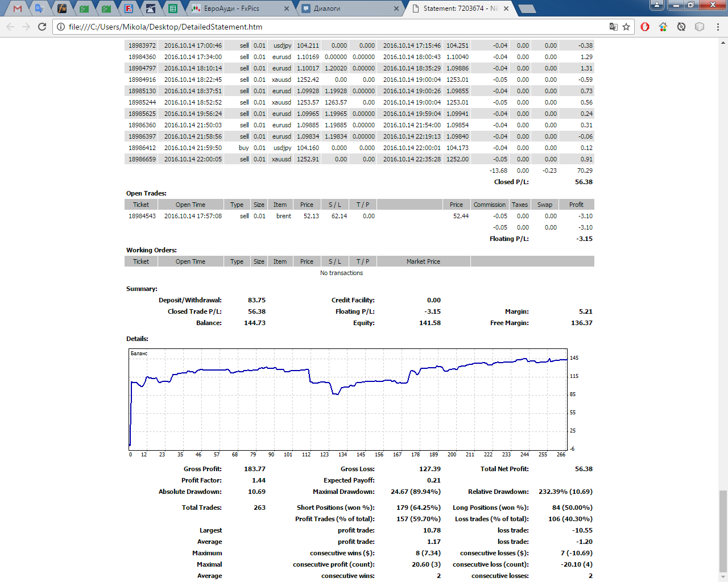Click the vertical scrollbar thumb
The height and width of the screenshot is (582, 728).
723,531
